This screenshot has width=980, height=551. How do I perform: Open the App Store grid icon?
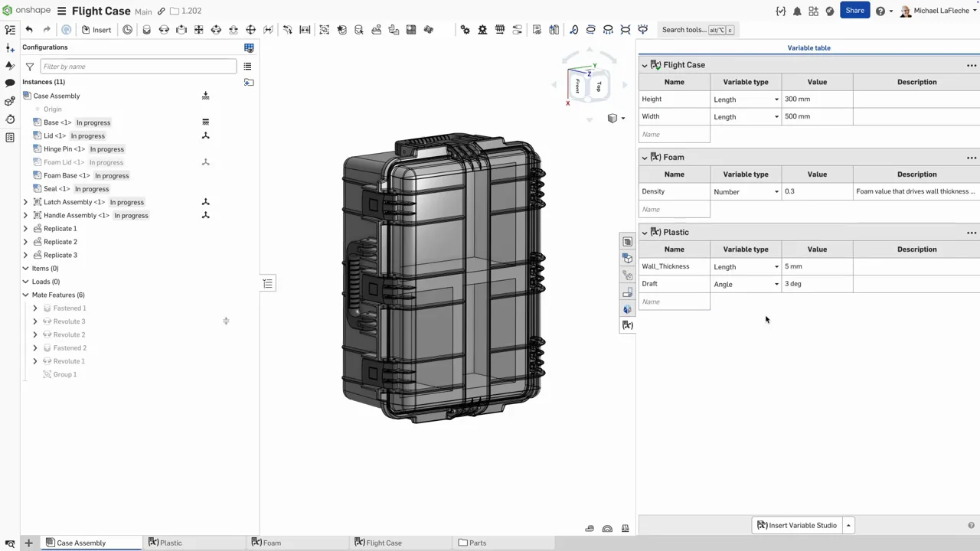click(x=813, y=11)
